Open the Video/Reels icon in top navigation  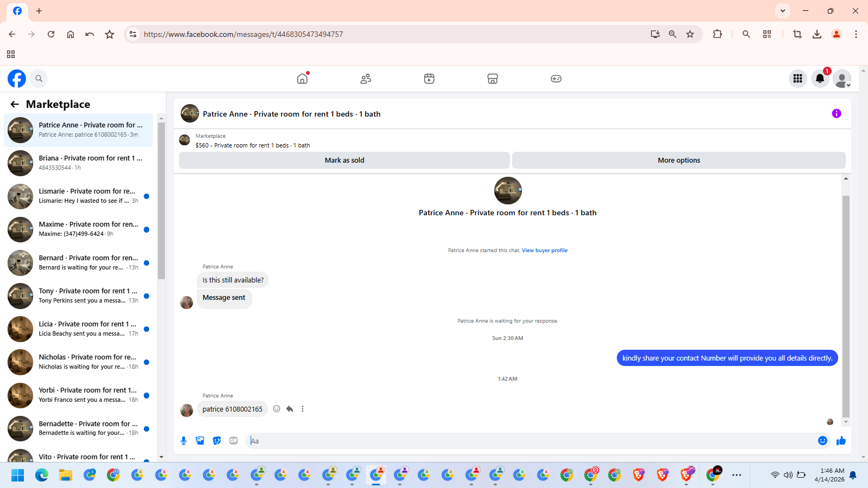429,79
